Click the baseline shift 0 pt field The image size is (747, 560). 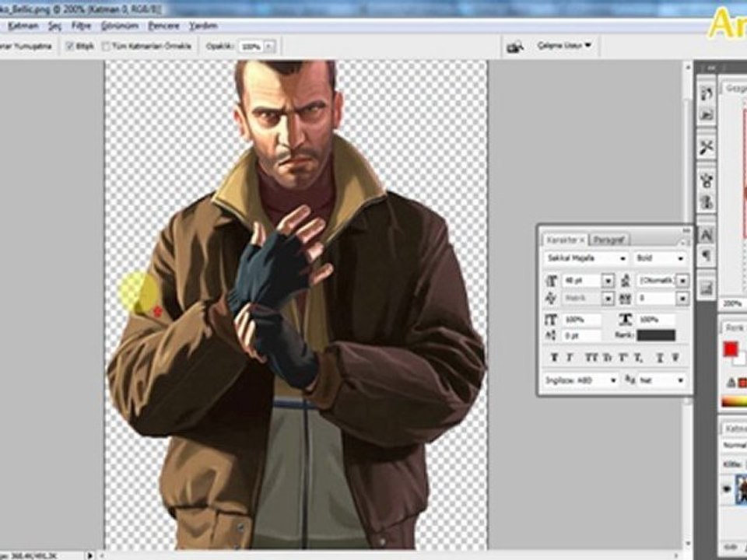click(x=581, y=335)
